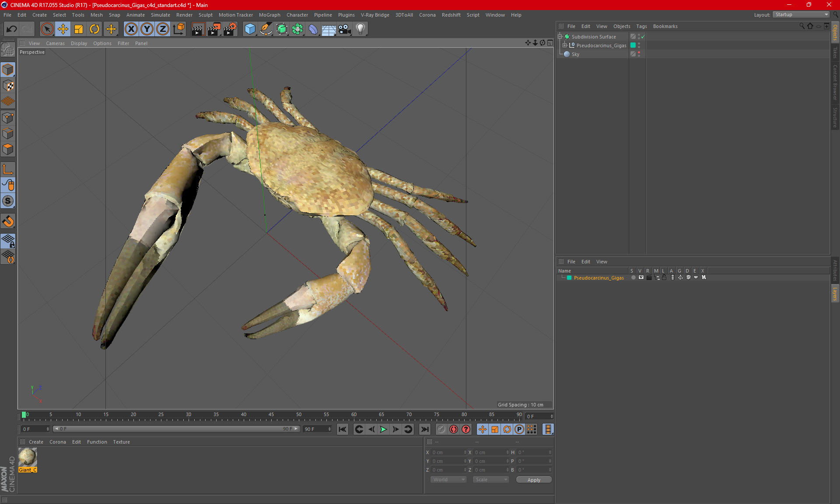Switch the coordinate system icon
Image resolution: width=840 pixels, height=504 pixels.
pyautogui.click(x=179, y=29)
